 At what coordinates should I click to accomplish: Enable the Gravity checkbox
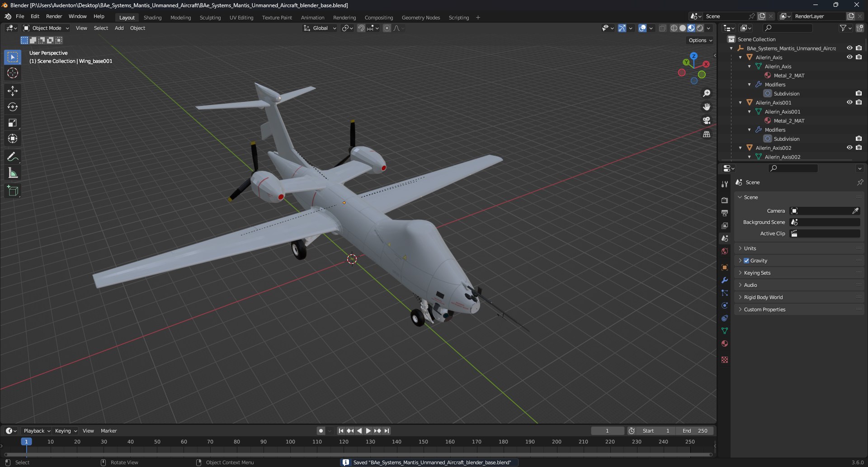click(746, 261)
